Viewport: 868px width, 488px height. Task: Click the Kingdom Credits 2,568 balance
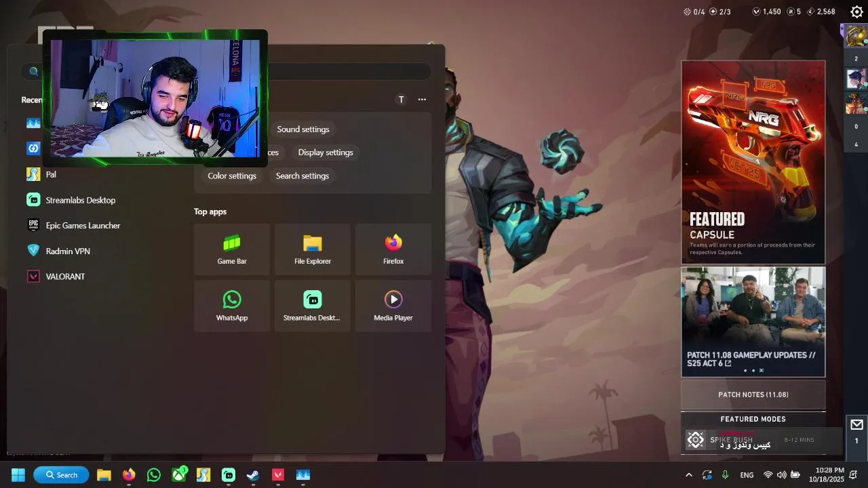[x=821, y=12]
